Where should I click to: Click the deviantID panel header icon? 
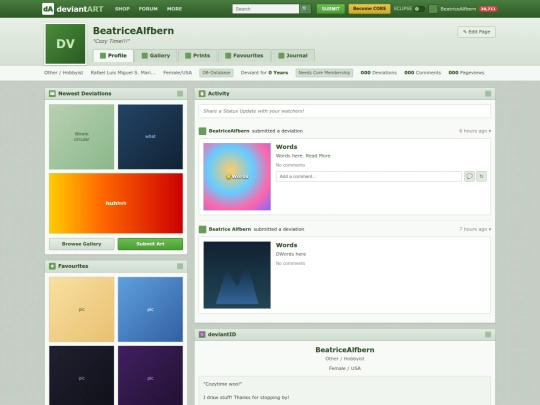202,334
